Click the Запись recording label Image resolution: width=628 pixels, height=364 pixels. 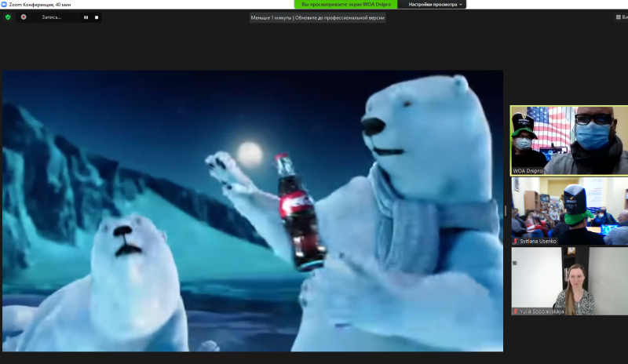(52, 17)
